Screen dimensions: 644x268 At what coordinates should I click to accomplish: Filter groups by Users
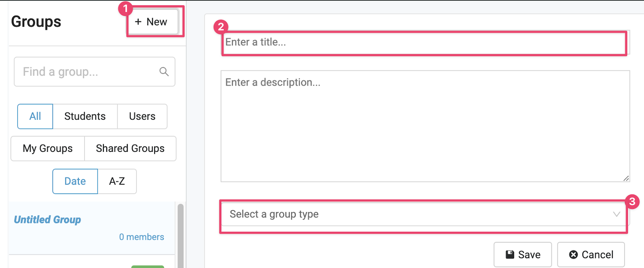142,117
